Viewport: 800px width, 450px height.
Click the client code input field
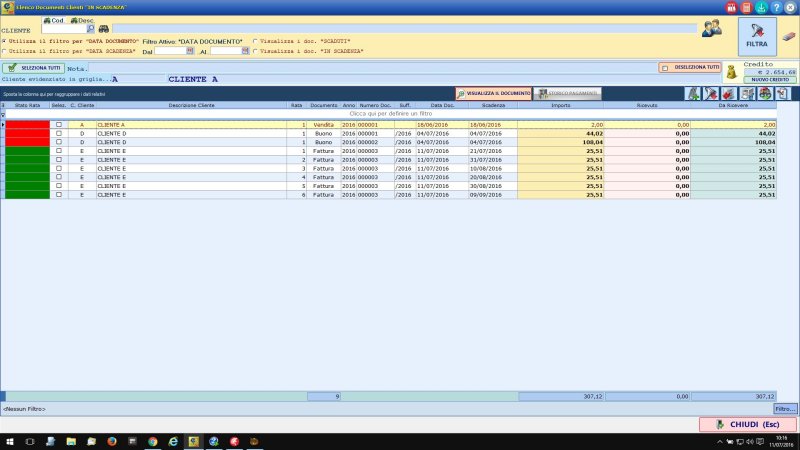[64, 29]
